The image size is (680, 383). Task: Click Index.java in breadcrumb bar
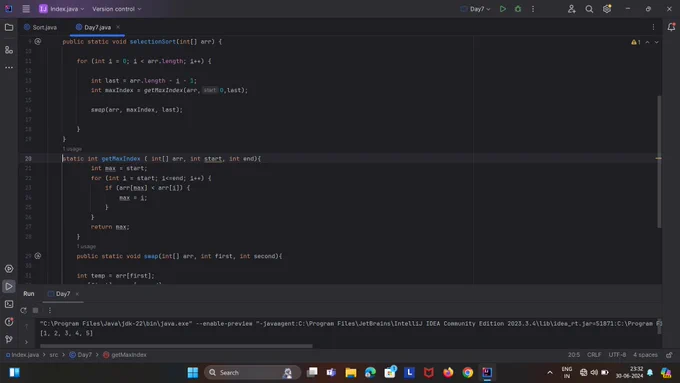coord(22,355)
